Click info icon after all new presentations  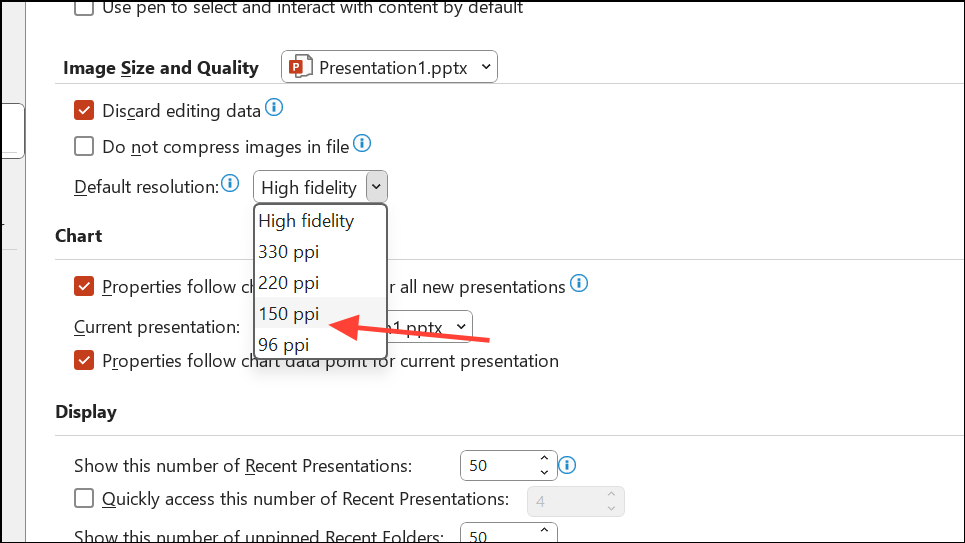pyautogui.click(x=579, y=284)
